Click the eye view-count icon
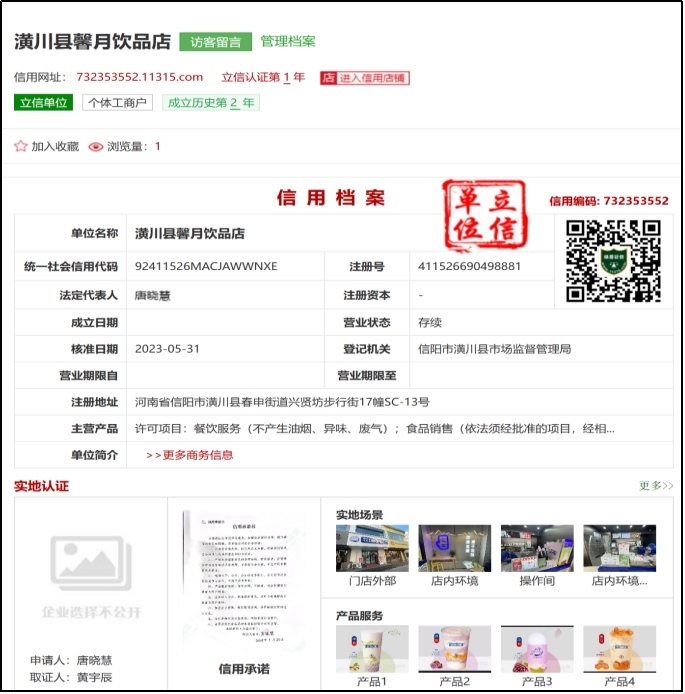This screenshot has width=685, height=694. click(96, 147)
